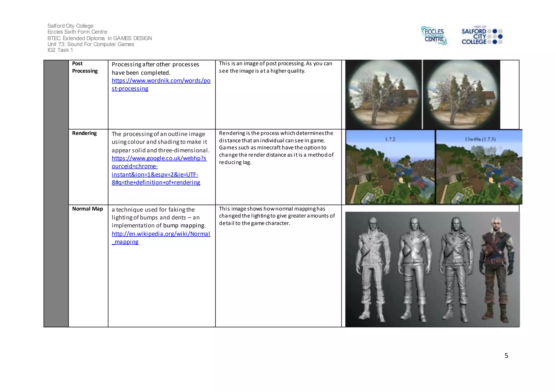Screen dimensions: 555x392
Task: Select the right post-processing scope image
Action: click(462, 94)
